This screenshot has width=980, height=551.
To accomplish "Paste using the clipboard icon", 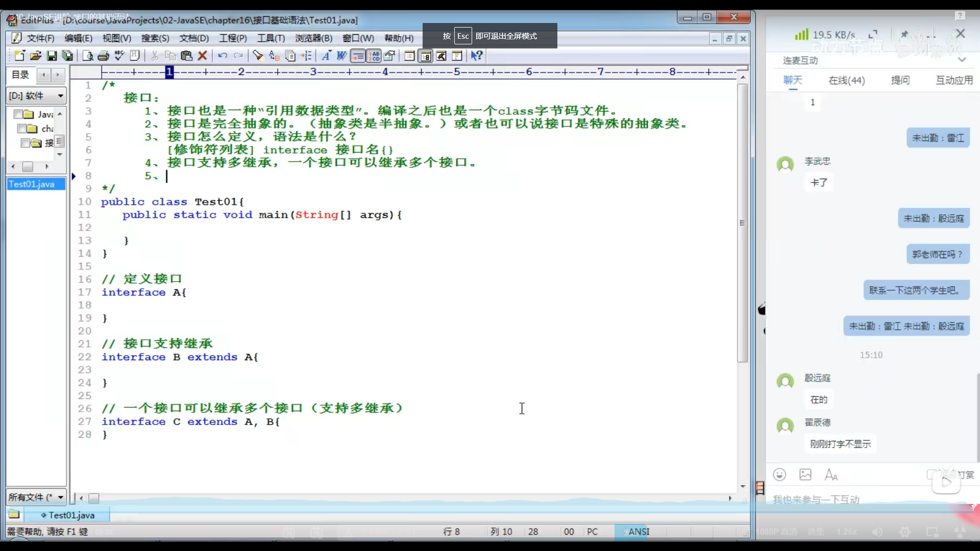I will [186, 56].
